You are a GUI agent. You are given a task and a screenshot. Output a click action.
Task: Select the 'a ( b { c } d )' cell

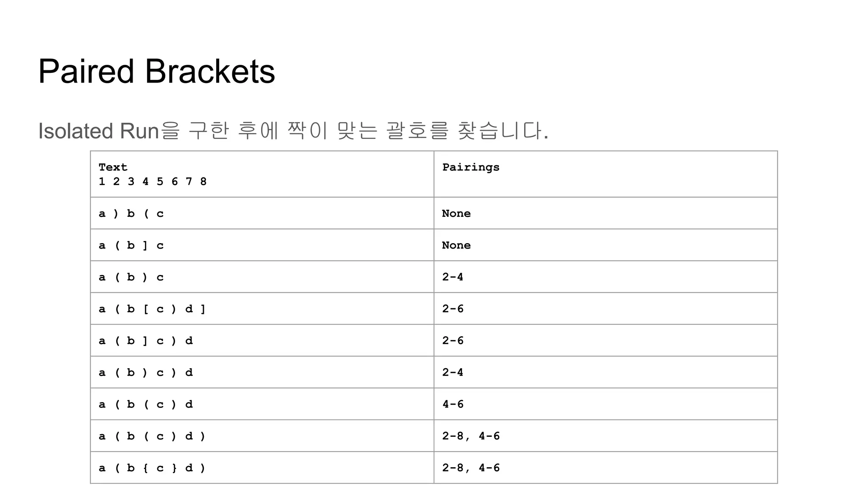pyautogui.click(x=152, y=468)
